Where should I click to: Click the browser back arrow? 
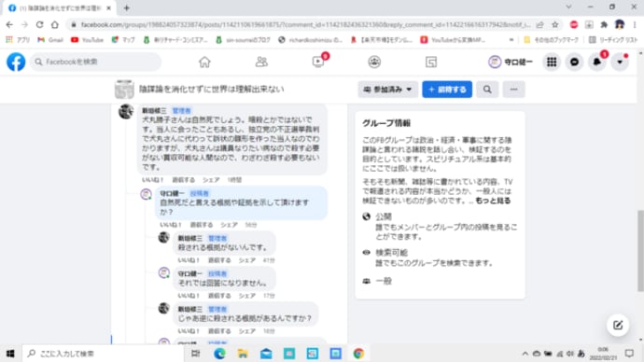pos(9,24)
